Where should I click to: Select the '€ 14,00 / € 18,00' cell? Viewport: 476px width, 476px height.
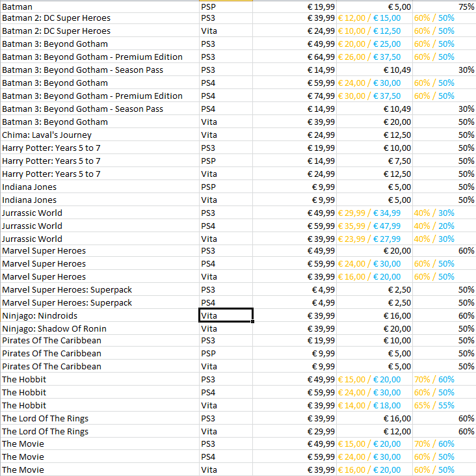[375, 405]
